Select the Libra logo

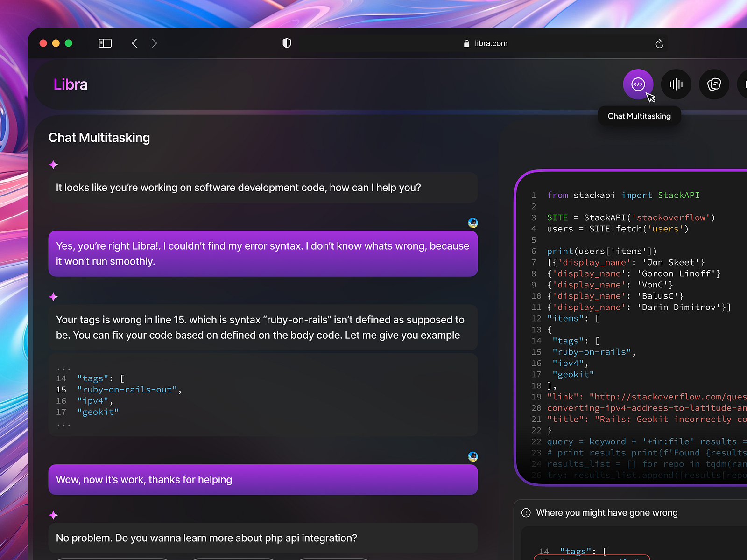coord(70,84)
